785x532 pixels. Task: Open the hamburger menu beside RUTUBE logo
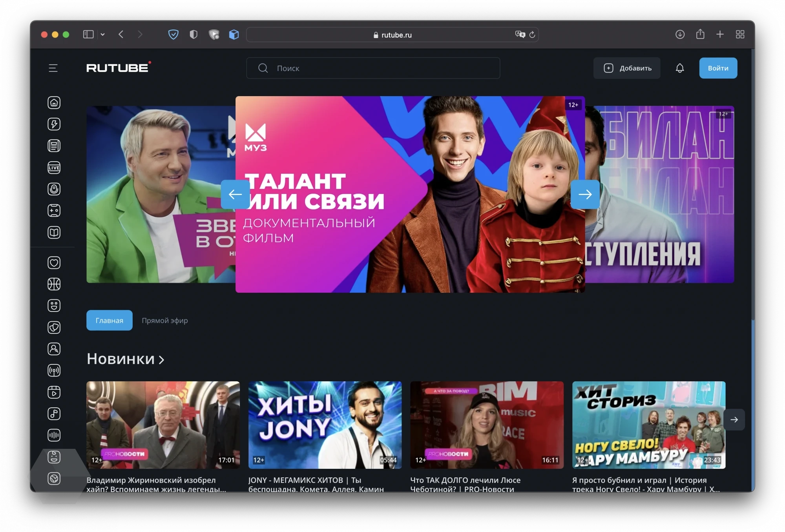53,68
